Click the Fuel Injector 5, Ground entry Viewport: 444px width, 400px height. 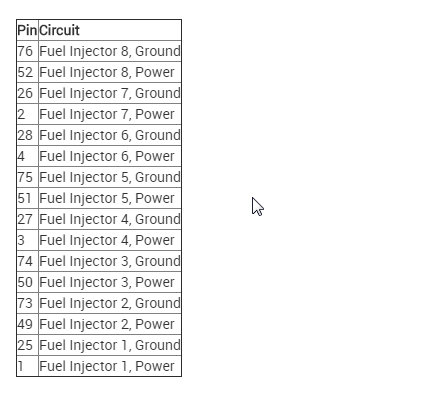(x=110, y=177)
